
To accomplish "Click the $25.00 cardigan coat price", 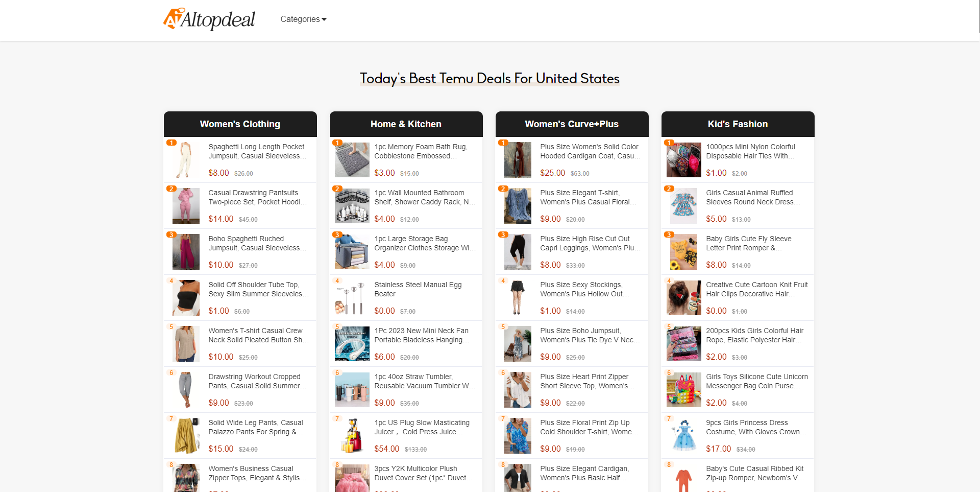I will click(552, 173).
